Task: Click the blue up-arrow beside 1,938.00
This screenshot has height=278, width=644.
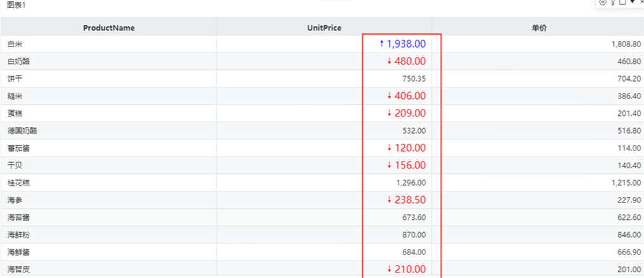Action: click(381, 43)
